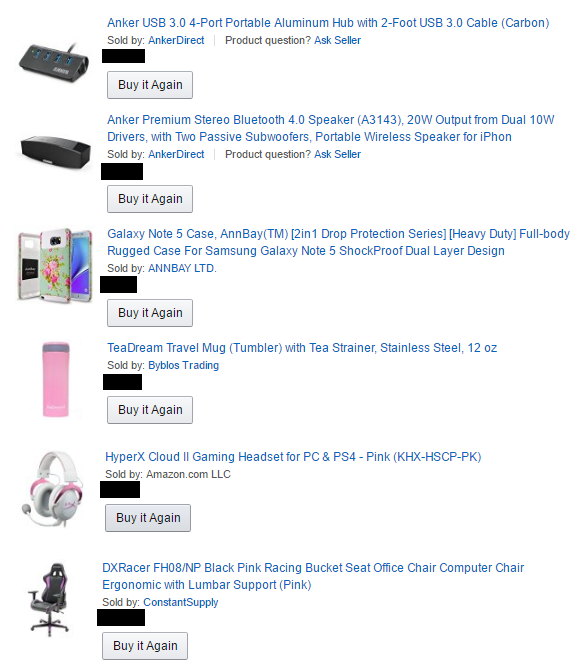
Task: Visit the ConstantSupply seller page
Action: 181,602
